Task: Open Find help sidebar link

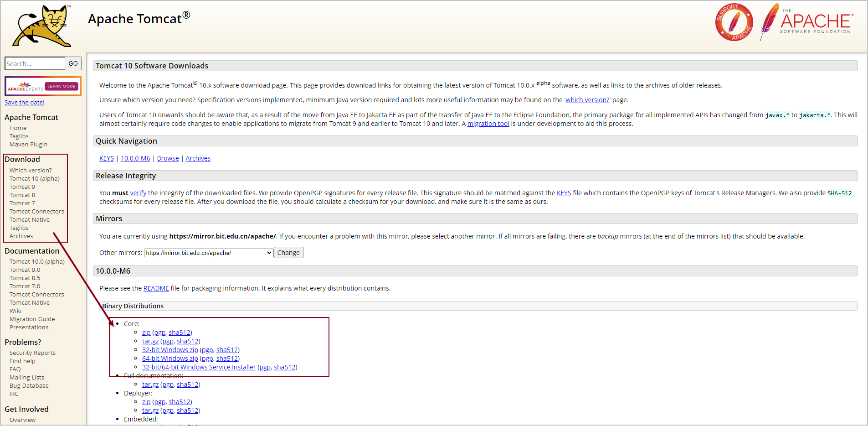Action: [x=22, y=361]
